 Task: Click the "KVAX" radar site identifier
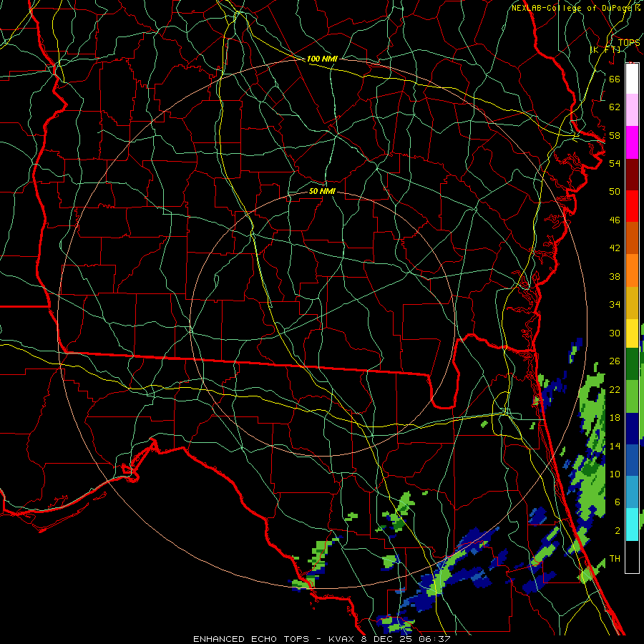(343, 639)
